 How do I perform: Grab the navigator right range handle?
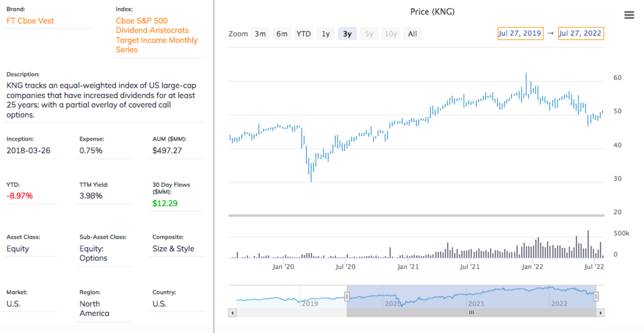(596, 297)
